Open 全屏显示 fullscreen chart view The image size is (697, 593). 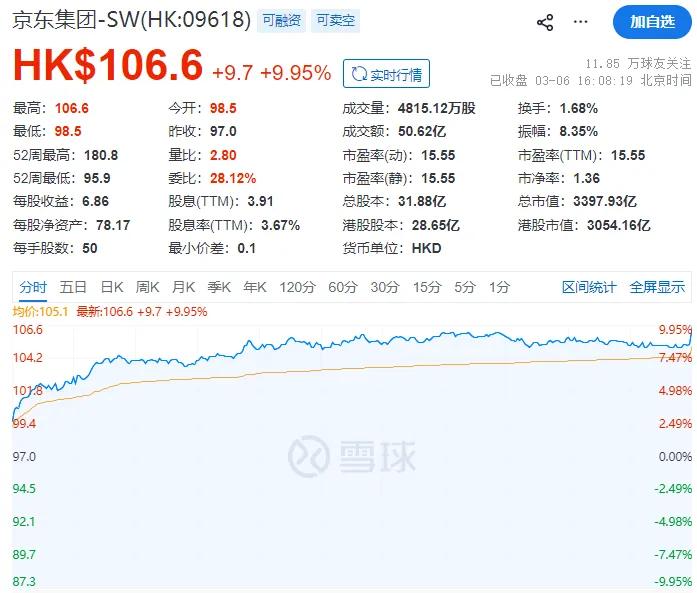(x=657, y=287)
